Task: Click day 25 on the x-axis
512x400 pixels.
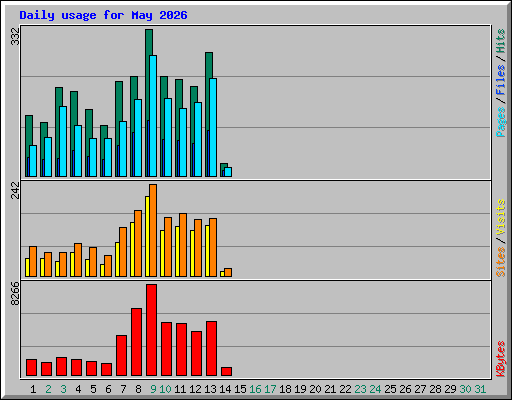Action: [x=390, y=389]
